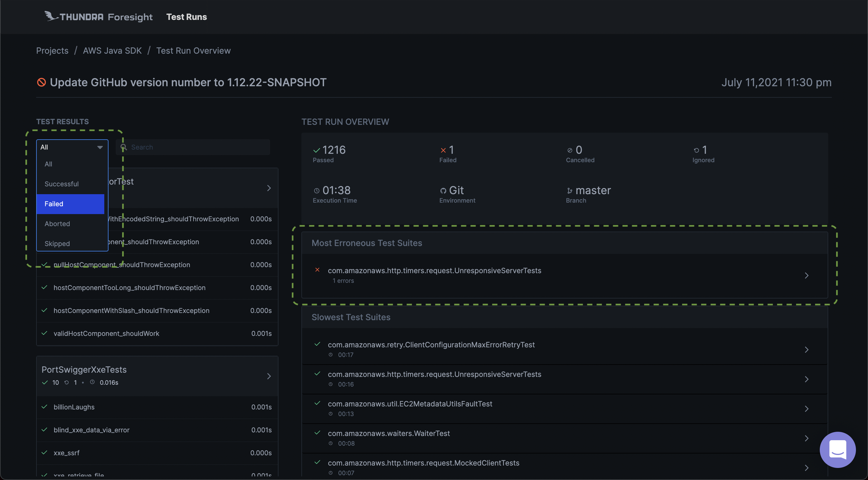Click the Thundra Foresight logo
This screenshot has width=868, height=480.
coord(98,17)
